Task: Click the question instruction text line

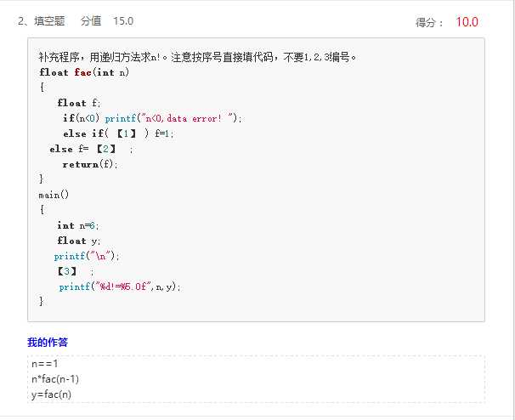Action: pos(197,57)
